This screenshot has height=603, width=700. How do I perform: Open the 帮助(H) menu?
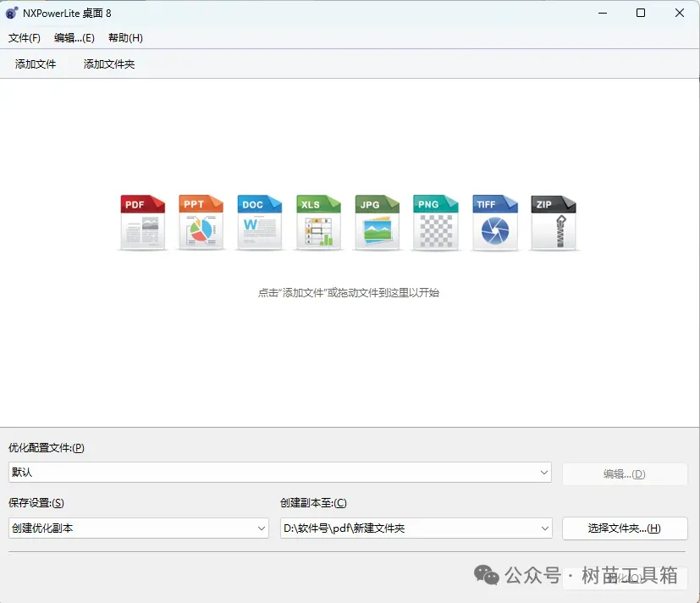pyautogui.click(x=125, y=38)
